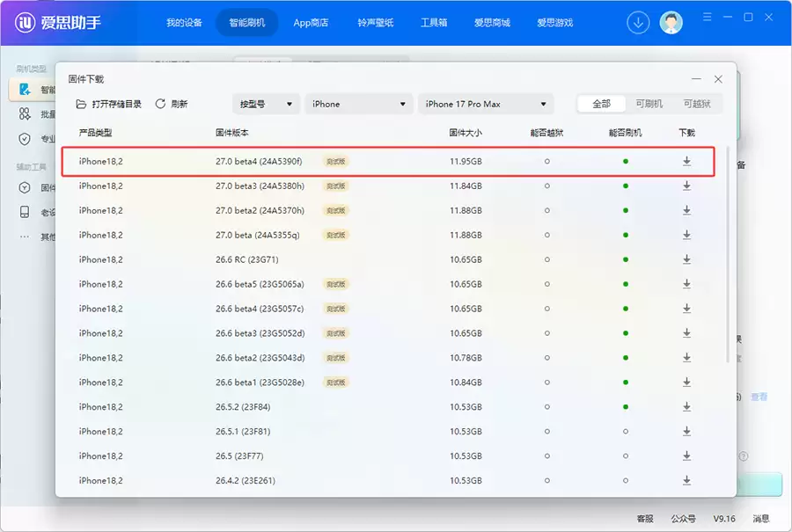This screenshot has width=792, height=532.
Task: Download firmware 26.6 beta1 (23G5028e)
Action: (x=686, y=383)
